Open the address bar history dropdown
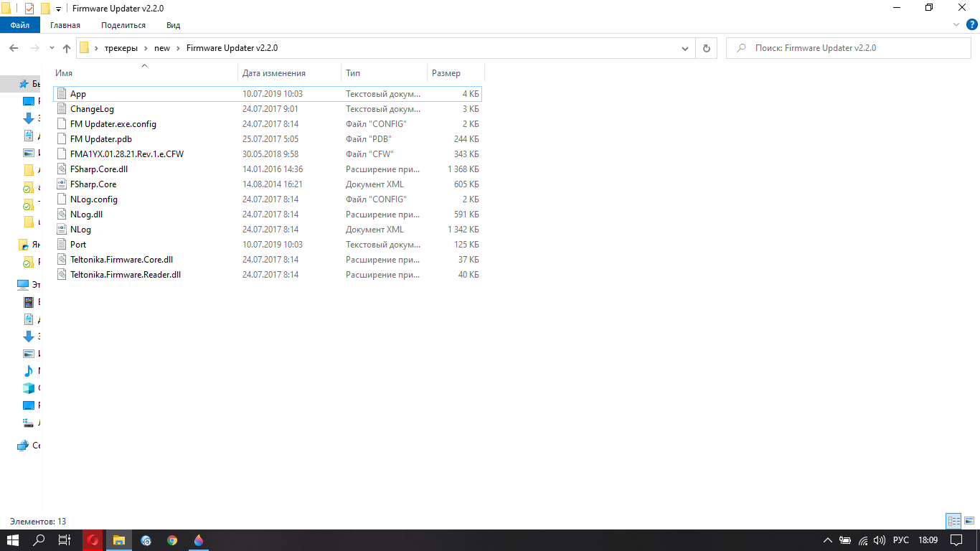This screenshot has width=980, height=551. (685, 48)
